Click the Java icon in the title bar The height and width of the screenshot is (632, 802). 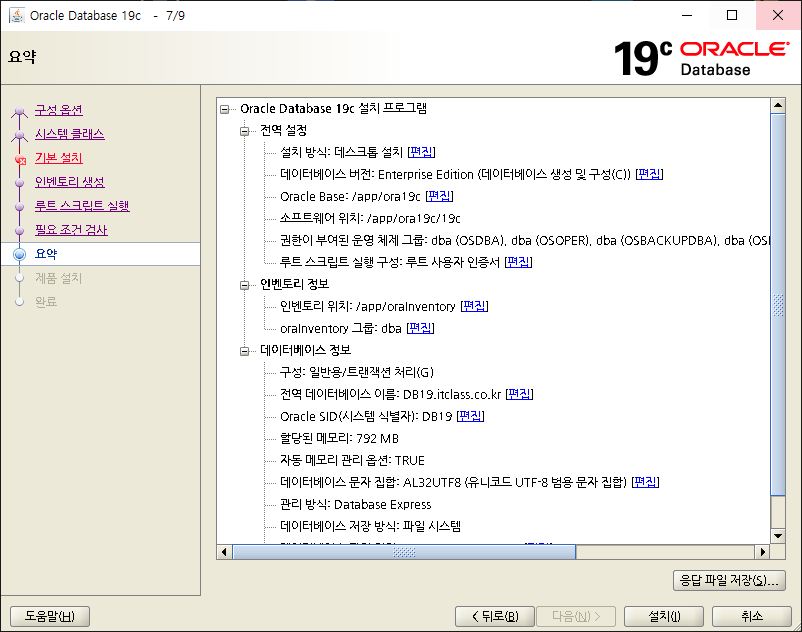pos(16,15)
